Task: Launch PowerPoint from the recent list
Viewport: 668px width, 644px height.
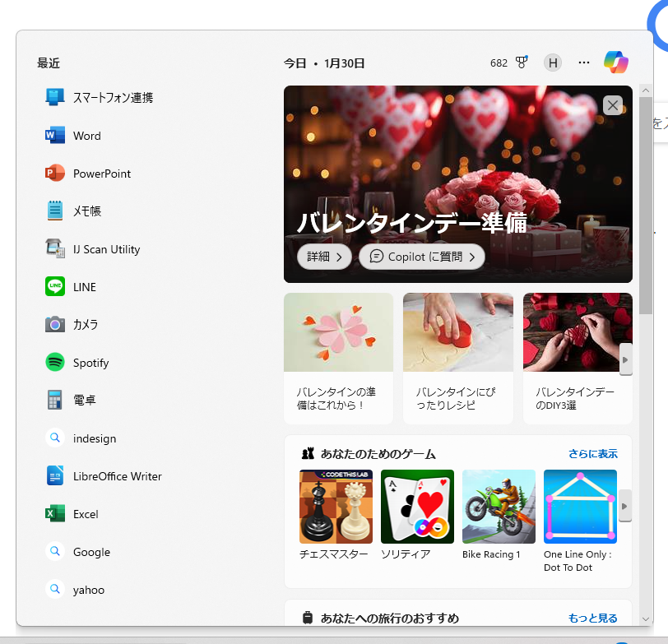Action: click(55, 174)
